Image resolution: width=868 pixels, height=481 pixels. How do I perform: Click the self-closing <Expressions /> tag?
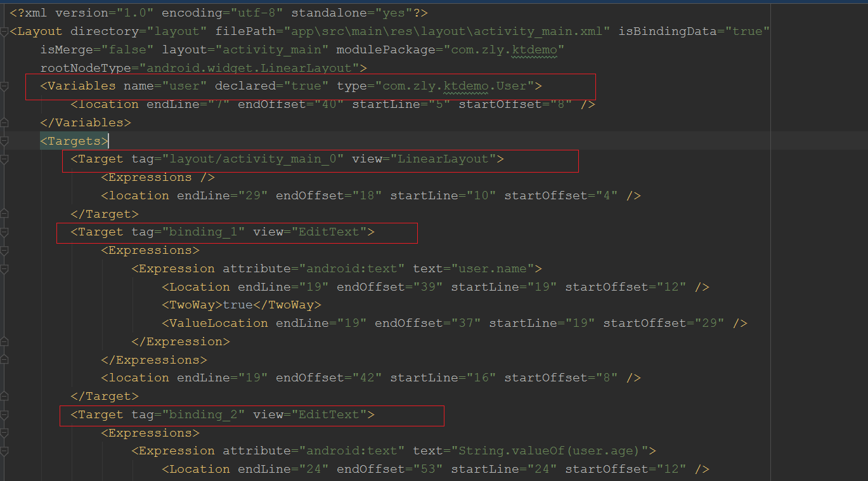click(x=158, y=177)
